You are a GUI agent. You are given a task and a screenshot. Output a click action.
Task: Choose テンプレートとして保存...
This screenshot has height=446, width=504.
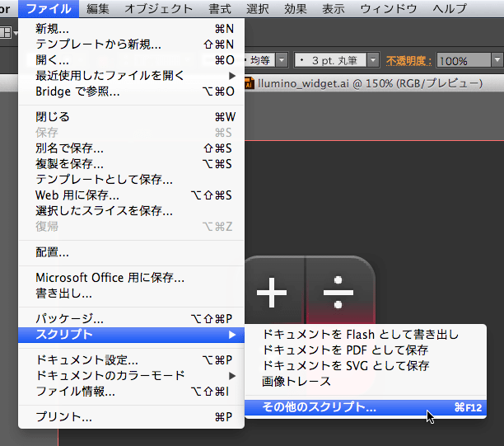132,179
